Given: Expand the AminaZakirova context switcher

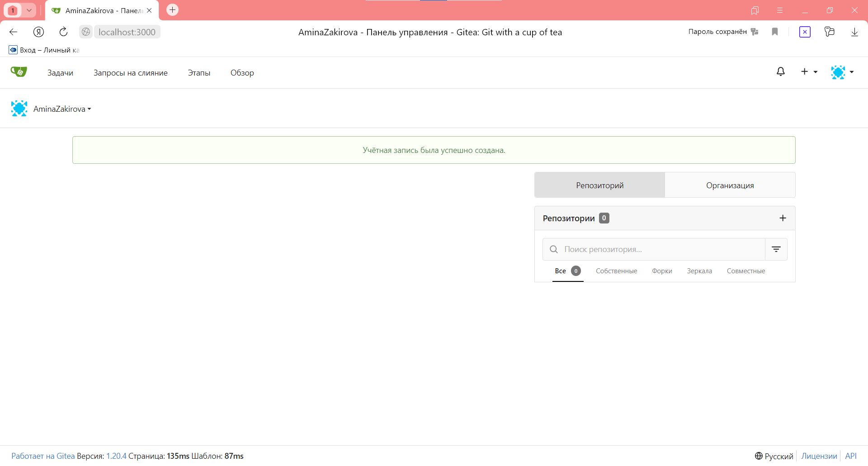Looking at the screenshot, I should [x=62, y=109].
